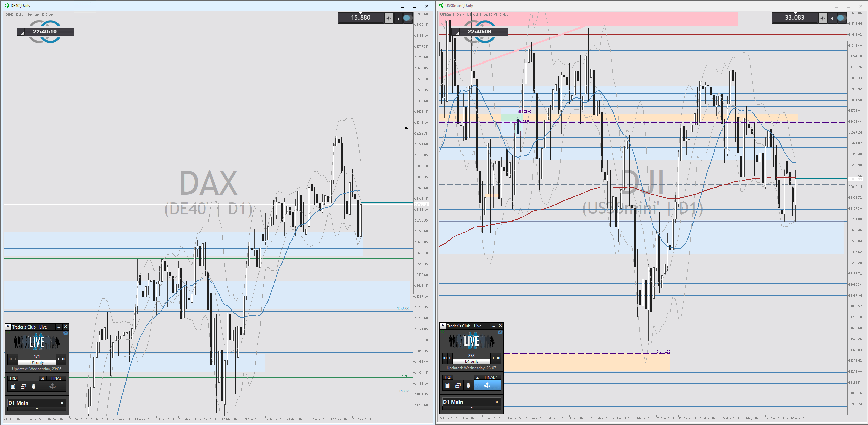868x425 pixels.
Task: Click corner arrow on US30mini clock widget
Action: pyautogui.click(x=457, y=33)
